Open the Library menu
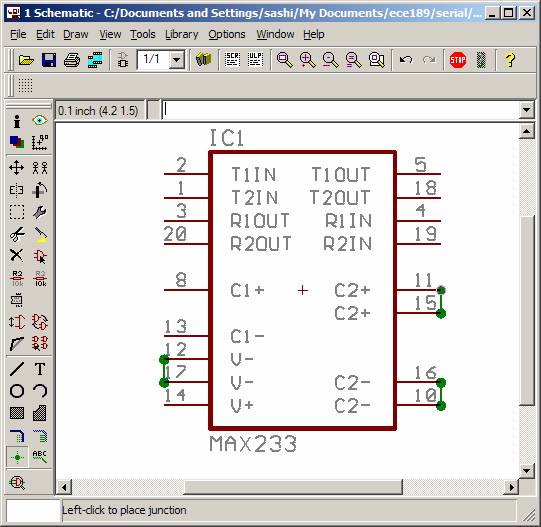The width and height of the screenshot is (541, 527). [x=181, y=35]
